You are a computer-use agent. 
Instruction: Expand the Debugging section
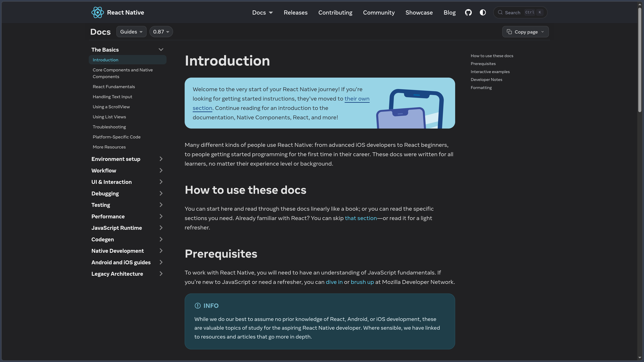(161, 193)
